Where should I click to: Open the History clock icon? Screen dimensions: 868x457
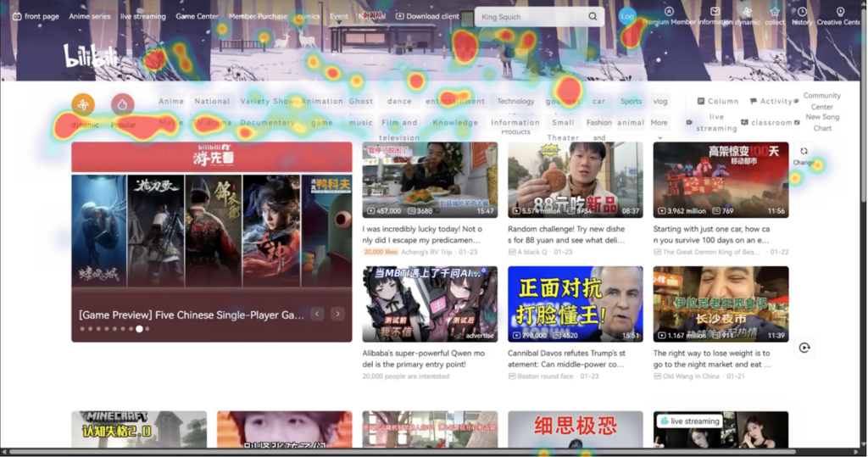[x=802, y=12]
